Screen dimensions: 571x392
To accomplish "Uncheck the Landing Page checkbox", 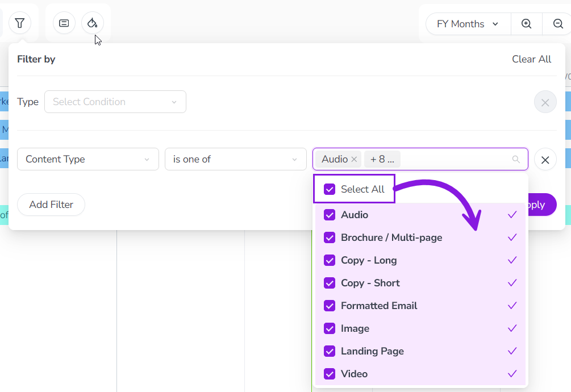I will click(330, 351).
